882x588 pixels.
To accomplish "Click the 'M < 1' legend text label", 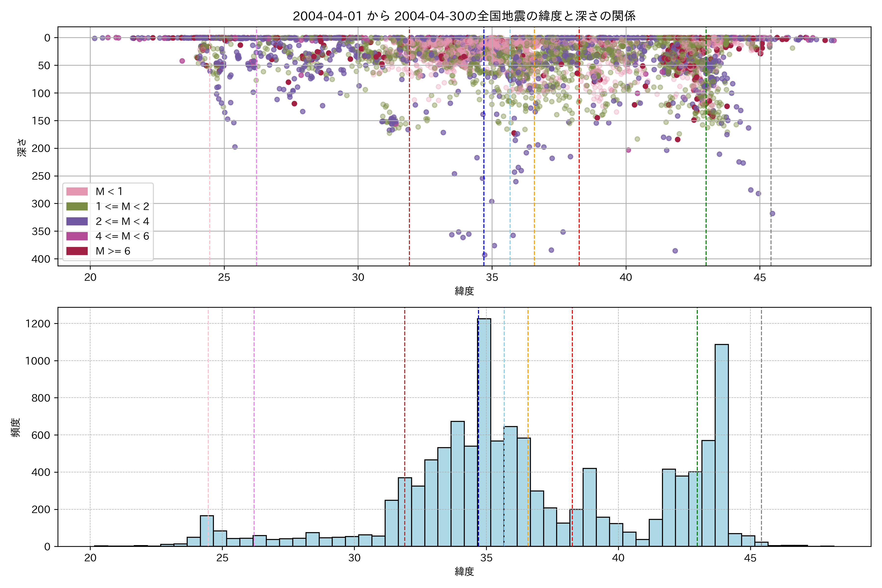I will pyautogui.click(x=109, y=192).
